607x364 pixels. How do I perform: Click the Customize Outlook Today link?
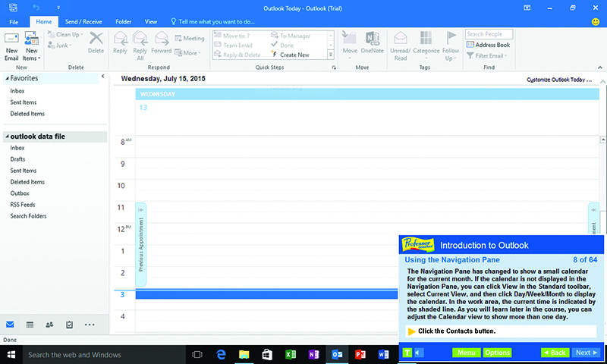[559, 80]
